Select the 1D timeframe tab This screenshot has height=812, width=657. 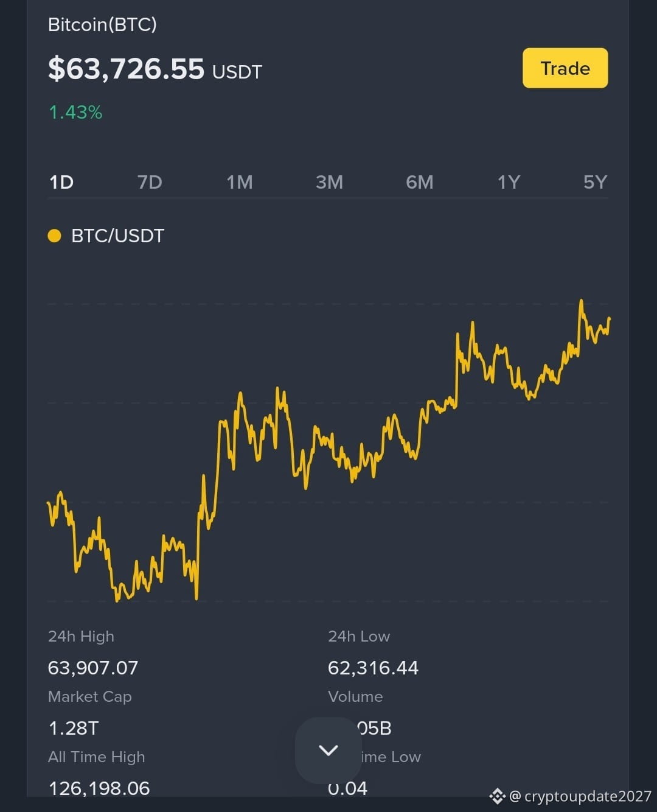61,182
